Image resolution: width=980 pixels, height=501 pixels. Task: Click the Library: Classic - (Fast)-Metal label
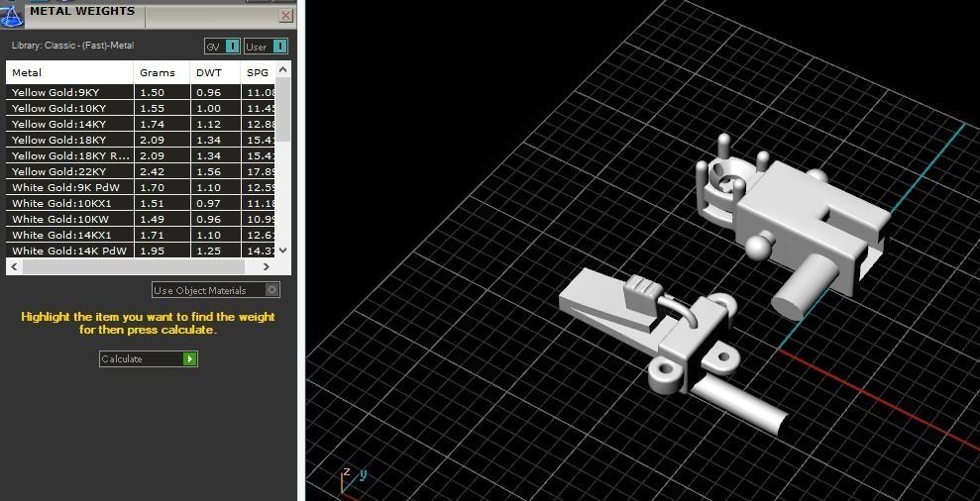(x=72, y=46)
